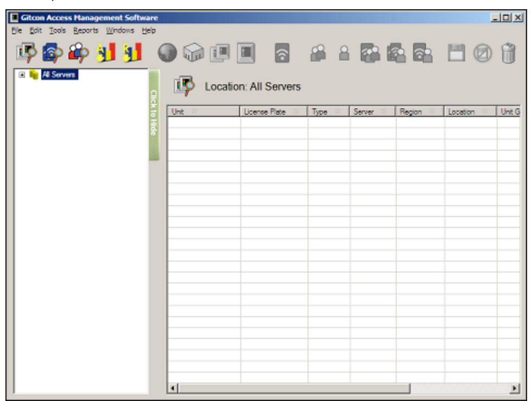Sort by the Unit column header
The width and height of the screenshot is (532, 401).
pos(204,111)
